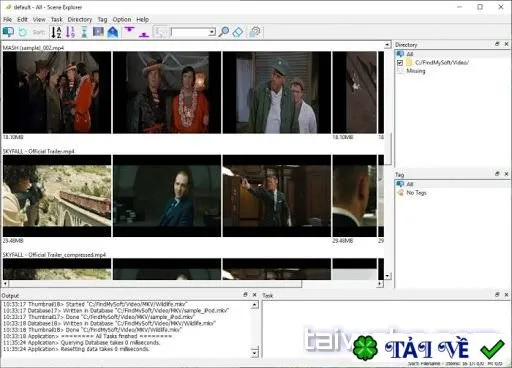The image size is (512, 368).
Task: Select All in the Directory tree
Action: point(410,54)
